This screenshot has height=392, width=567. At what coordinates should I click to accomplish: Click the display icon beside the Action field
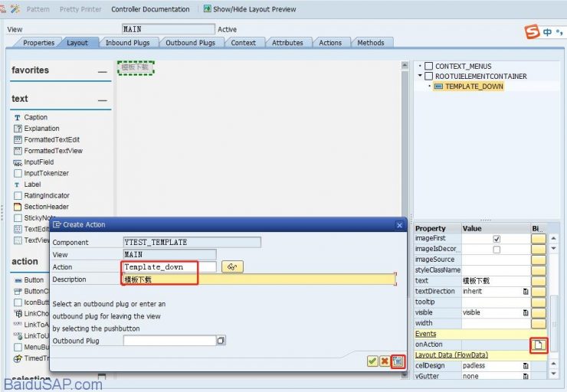(232, 266)
